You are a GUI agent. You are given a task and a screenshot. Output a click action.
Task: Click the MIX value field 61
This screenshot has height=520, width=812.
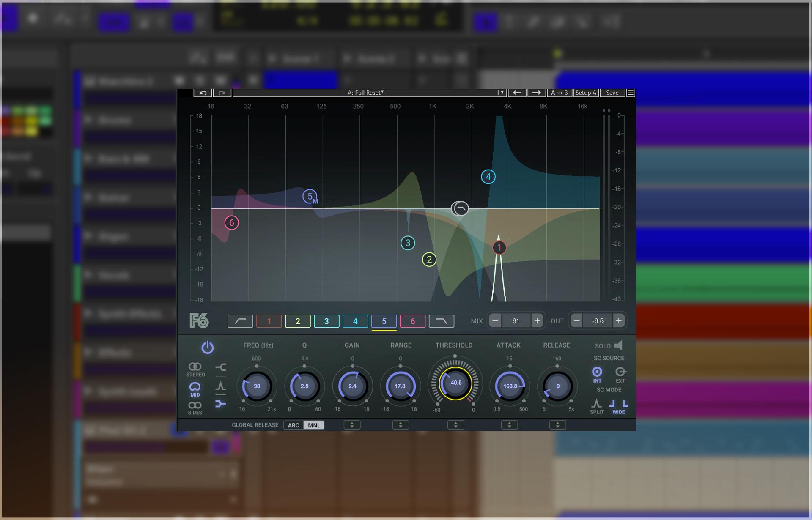click(x=516, y=321)
